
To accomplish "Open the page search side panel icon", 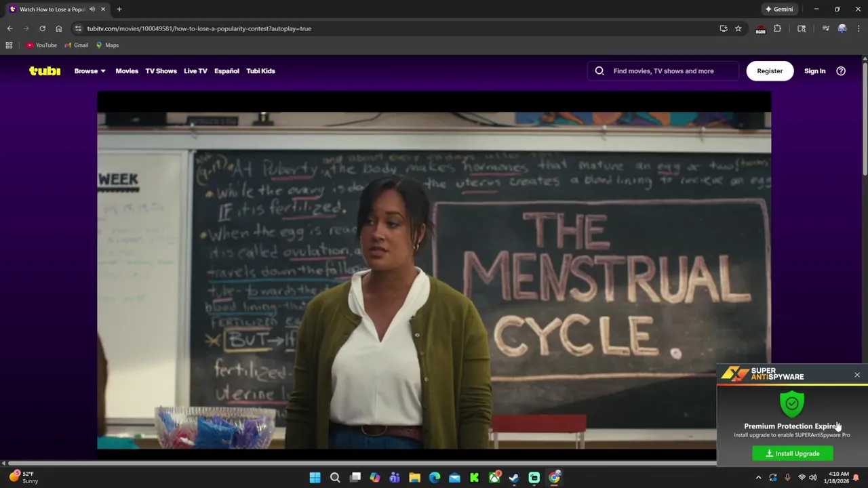I will tap(802, 28).
